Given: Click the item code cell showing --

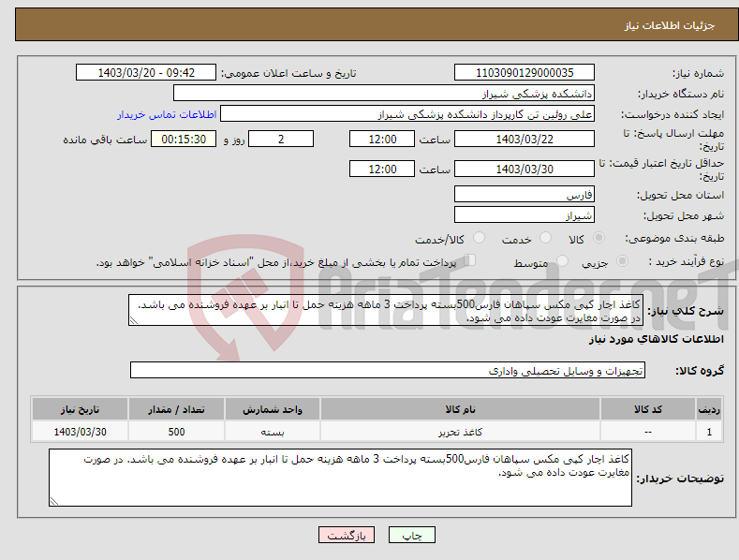Looking at the screenshot, I should [648, 432].
